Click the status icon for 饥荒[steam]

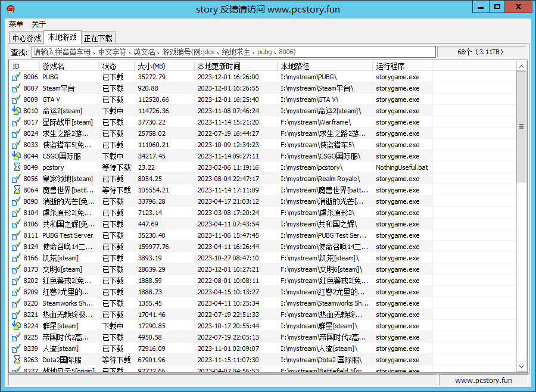pos(16,258)
